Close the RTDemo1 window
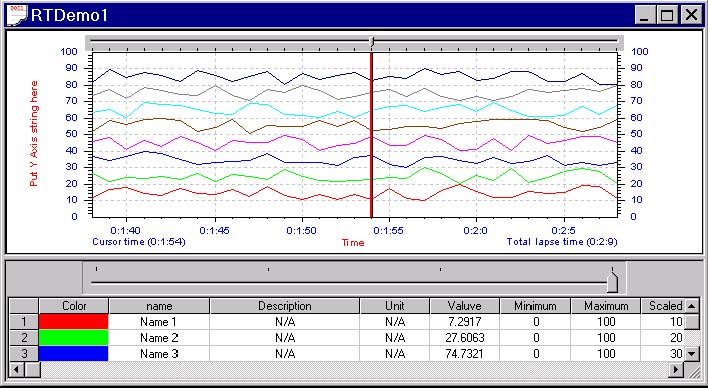The image size is (708, 388). click(691, 16)
